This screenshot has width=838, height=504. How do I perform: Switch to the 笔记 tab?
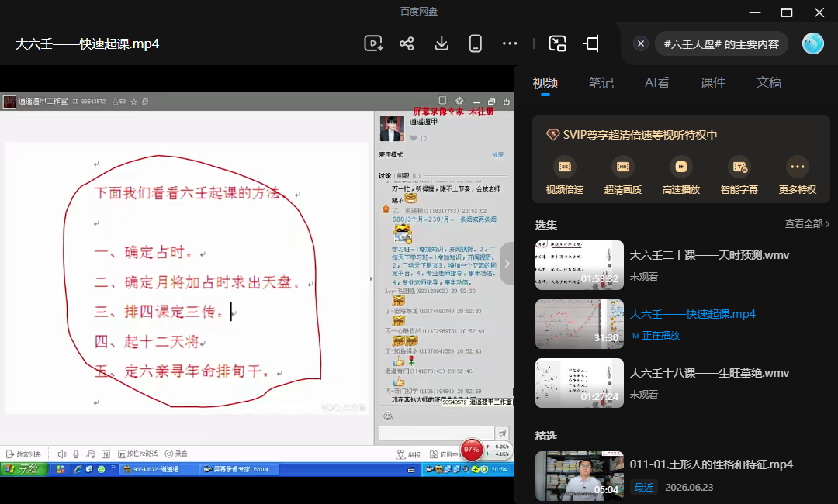tap(601, 83)
